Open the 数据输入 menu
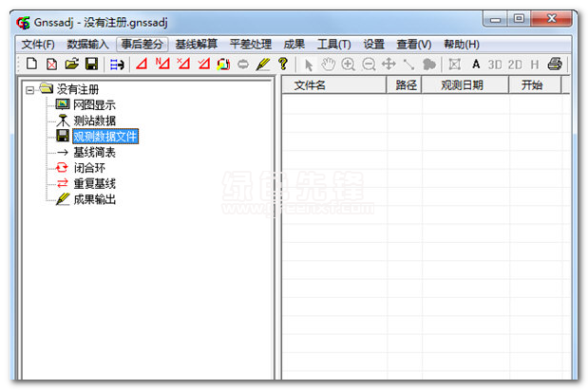 [87, 45]
